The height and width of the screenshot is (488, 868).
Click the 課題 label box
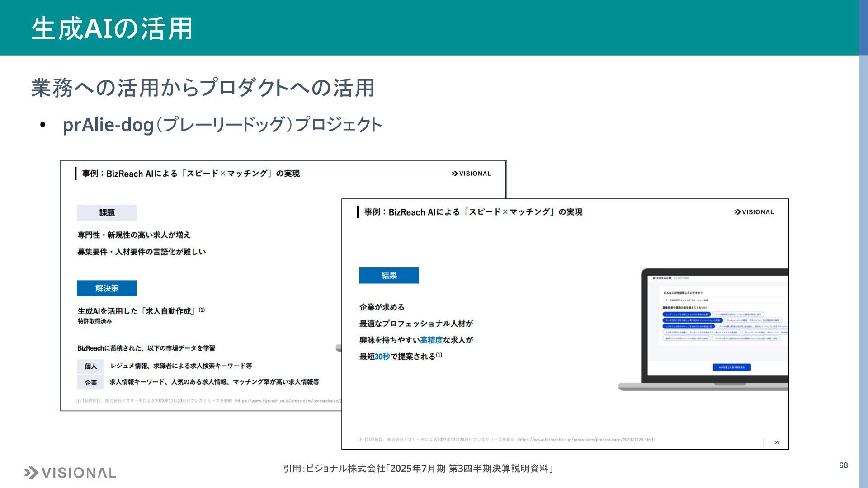coord(107,212)
